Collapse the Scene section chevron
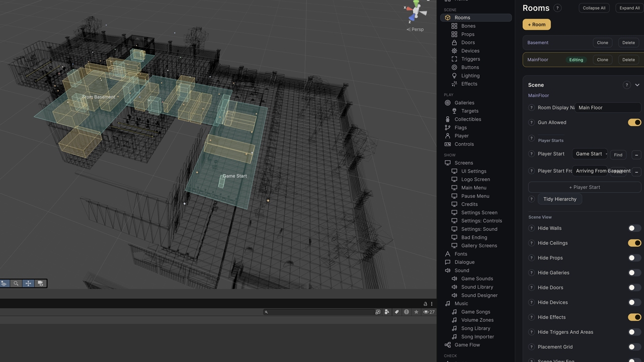This screenshot has height=362, width=644. [637, 85]
